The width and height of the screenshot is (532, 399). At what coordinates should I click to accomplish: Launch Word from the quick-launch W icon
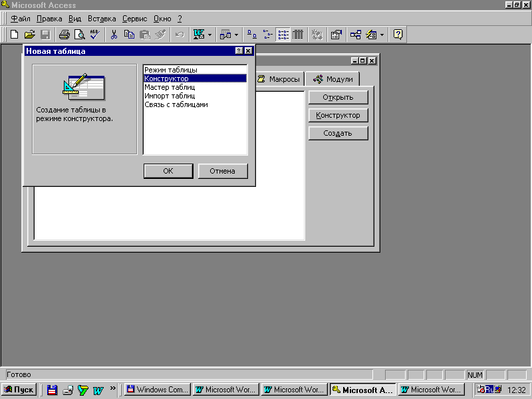pyautogui.click(x=98, y=390)
